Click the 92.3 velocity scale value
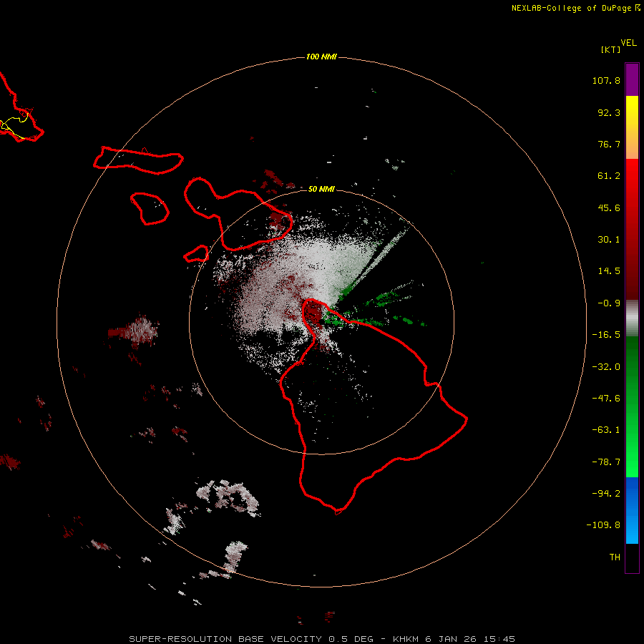The image size is (644, 644). [x=609, y=112]
